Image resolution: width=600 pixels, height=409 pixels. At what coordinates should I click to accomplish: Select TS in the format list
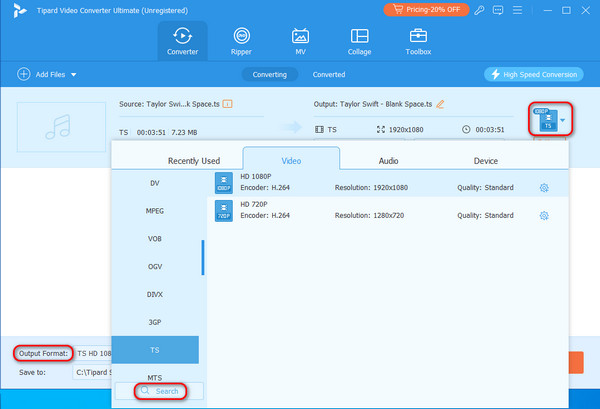(x=155, y=350)
